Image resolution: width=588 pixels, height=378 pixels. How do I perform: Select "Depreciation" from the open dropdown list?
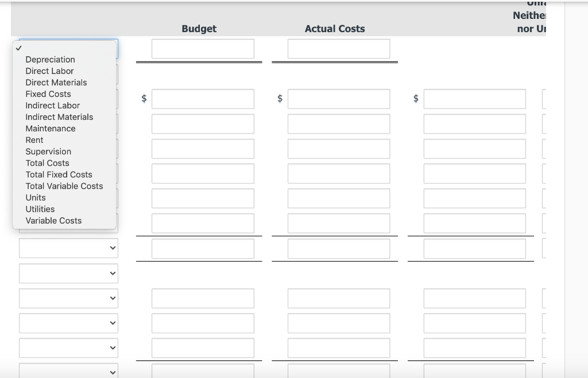click(50, 59)
